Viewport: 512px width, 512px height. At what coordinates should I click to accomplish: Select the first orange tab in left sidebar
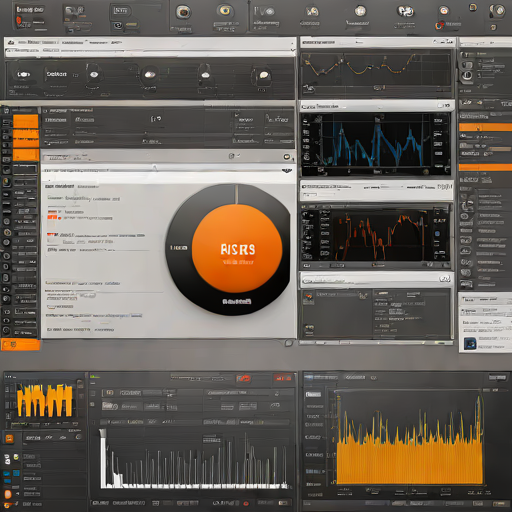tap(26, 121)
